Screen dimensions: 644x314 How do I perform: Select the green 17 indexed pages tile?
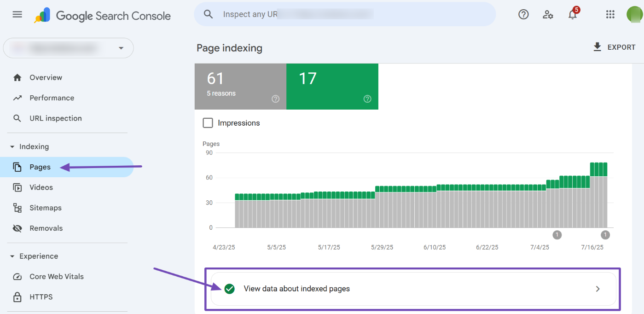coord(332,86)
